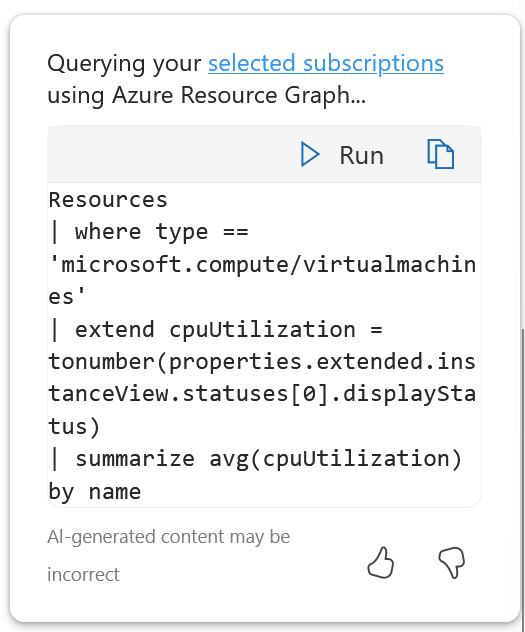Viewport: 525px width, 632px height.
Task: Copy the query with the copy icon
Action: coord(440,154)
